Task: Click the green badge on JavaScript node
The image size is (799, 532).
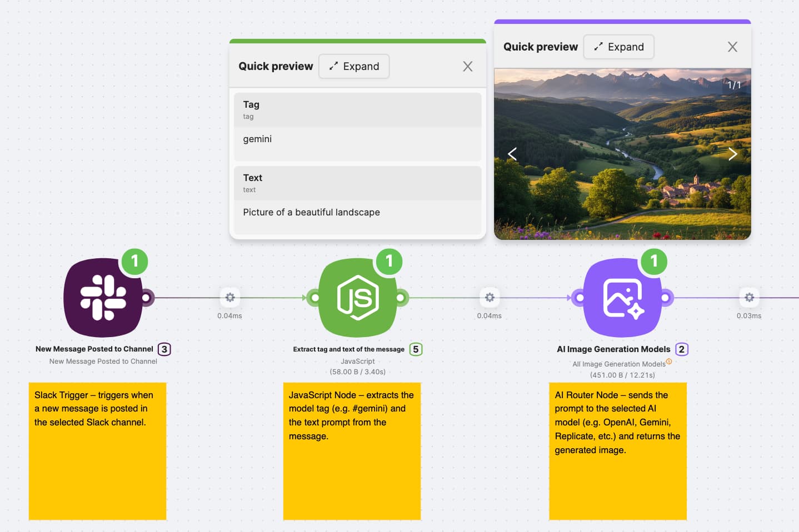Action: [389, 261]
